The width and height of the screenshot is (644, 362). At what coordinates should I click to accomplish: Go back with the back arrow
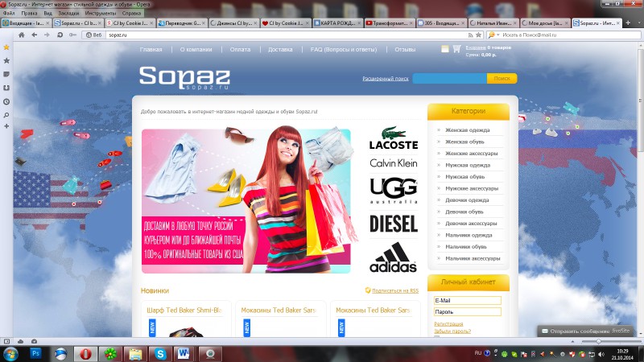click(34, 35)
